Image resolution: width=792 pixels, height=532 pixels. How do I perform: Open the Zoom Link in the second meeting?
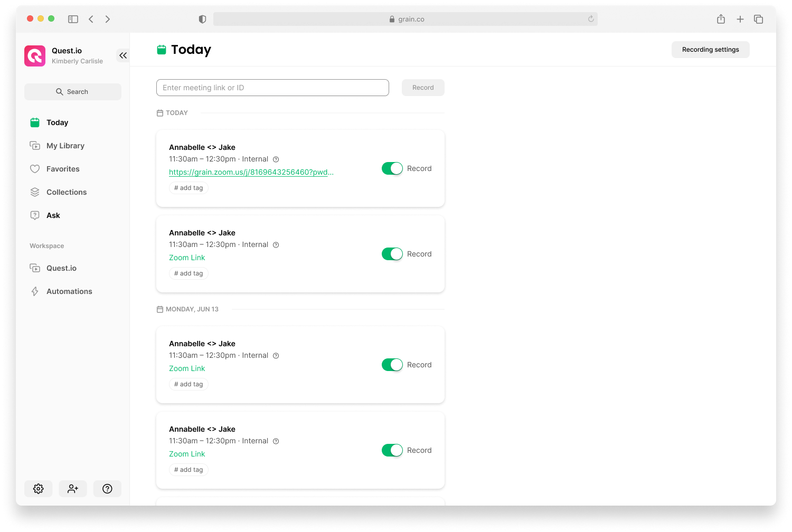pyautogui.click(x=187, y=257)
